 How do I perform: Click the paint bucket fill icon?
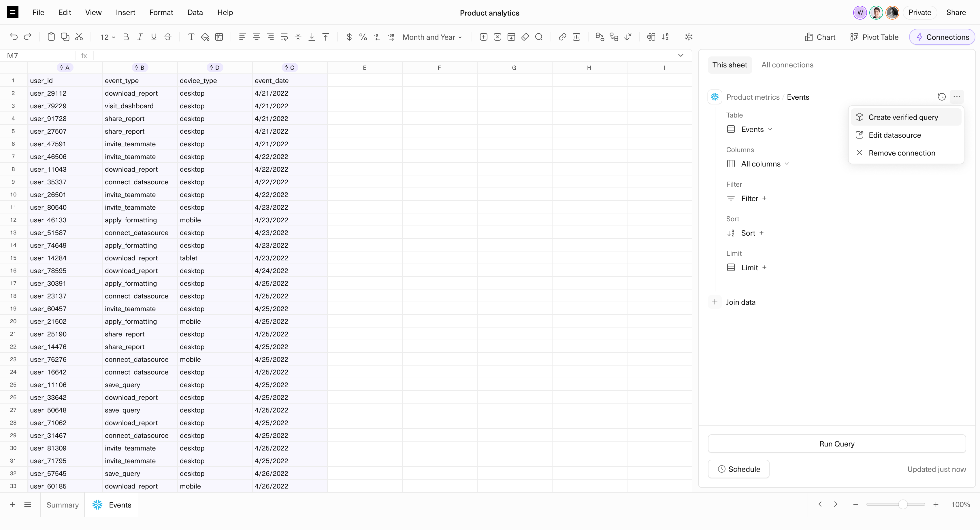coord(205,37)
